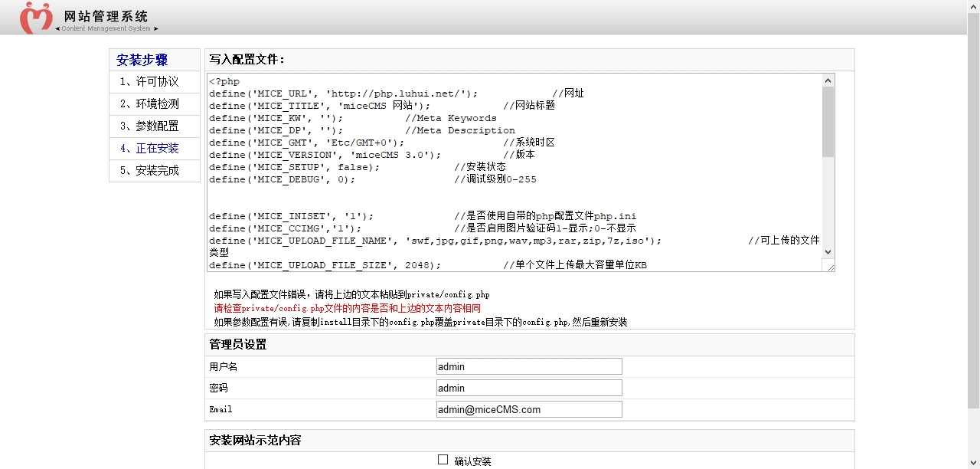Click the 安装步骤 sidebar heading

coord(142,60)
